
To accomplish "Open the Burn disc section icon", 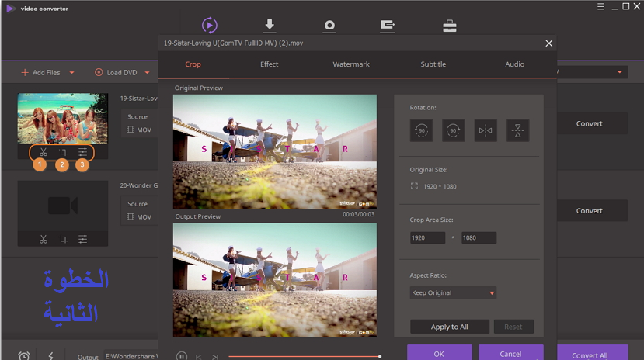I will (329, 26).
